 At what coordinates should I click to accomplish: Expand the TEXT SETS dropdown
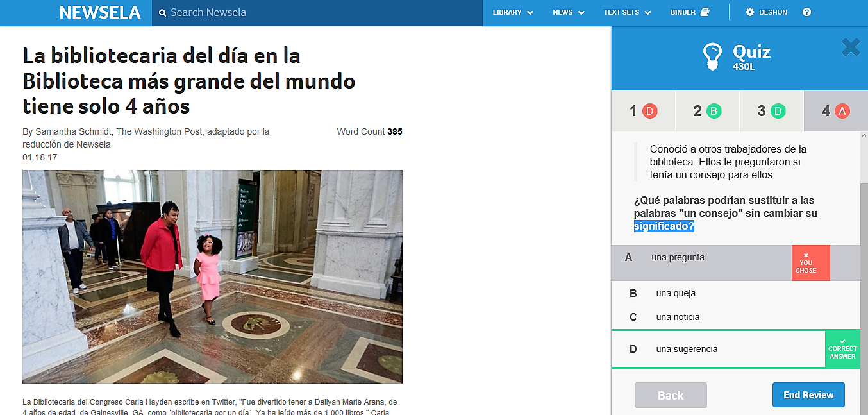coord(626,12)
